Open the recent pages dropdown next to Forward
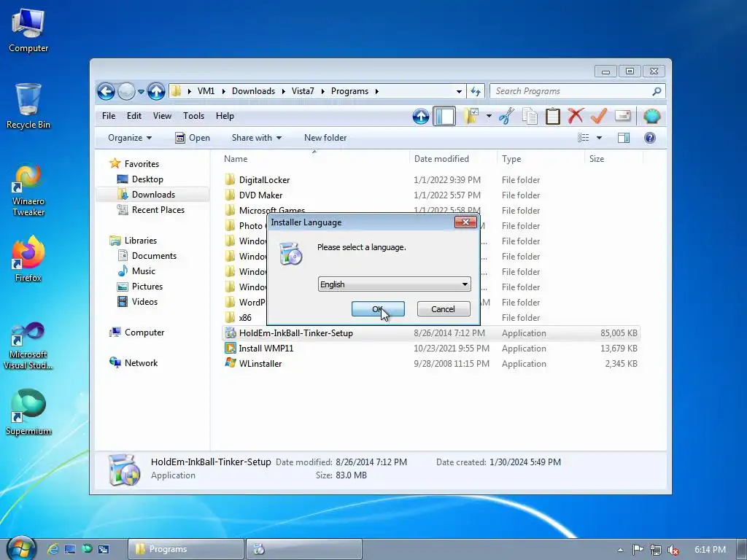The image size is (747, 560). pyautogui.click(x=141, y=91)
